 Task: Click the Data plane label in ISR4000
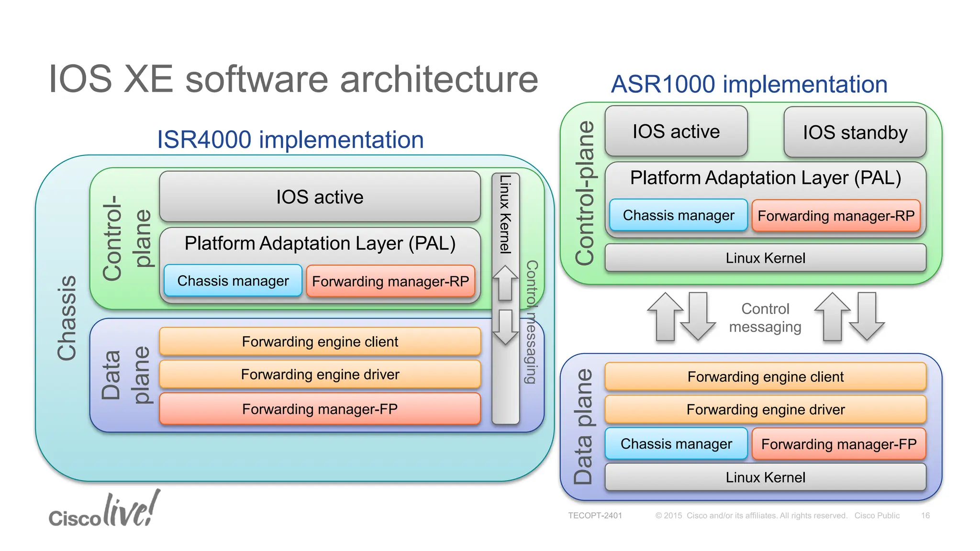[126, 375]
